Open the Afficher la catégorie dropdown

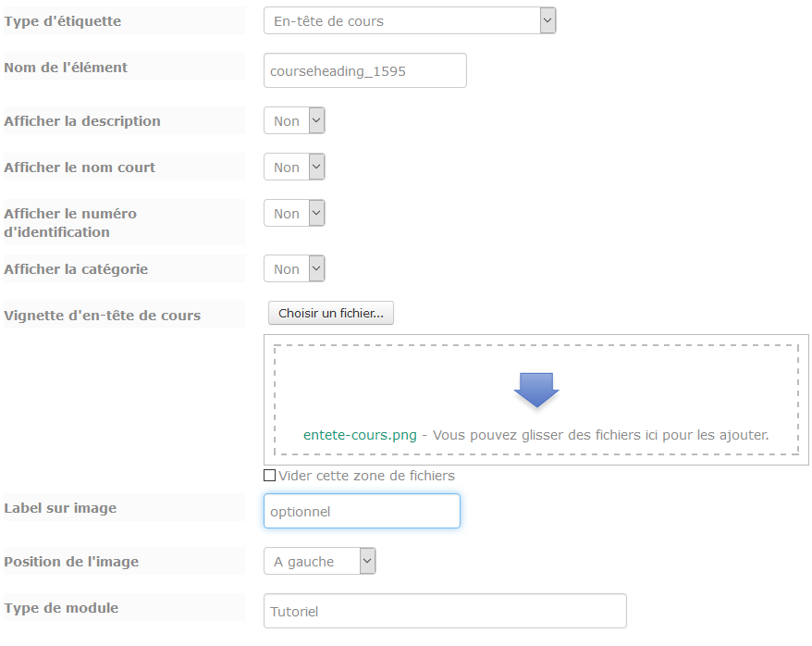pyautogui.click(x=294, y=269)
